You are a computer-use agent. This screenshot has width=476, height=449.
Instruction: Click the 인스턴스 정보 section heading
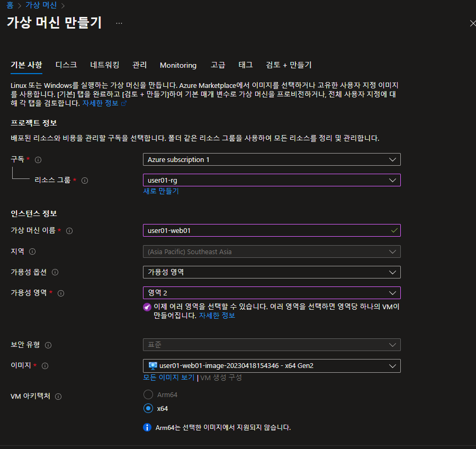pos(34,214)
